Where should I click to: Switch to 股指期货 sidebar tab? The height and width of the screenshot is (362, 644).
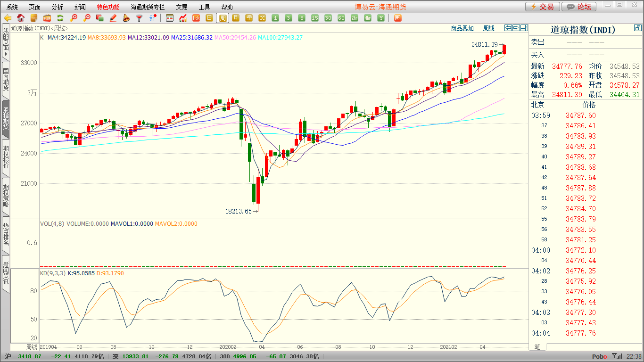[x=5, y=118]
